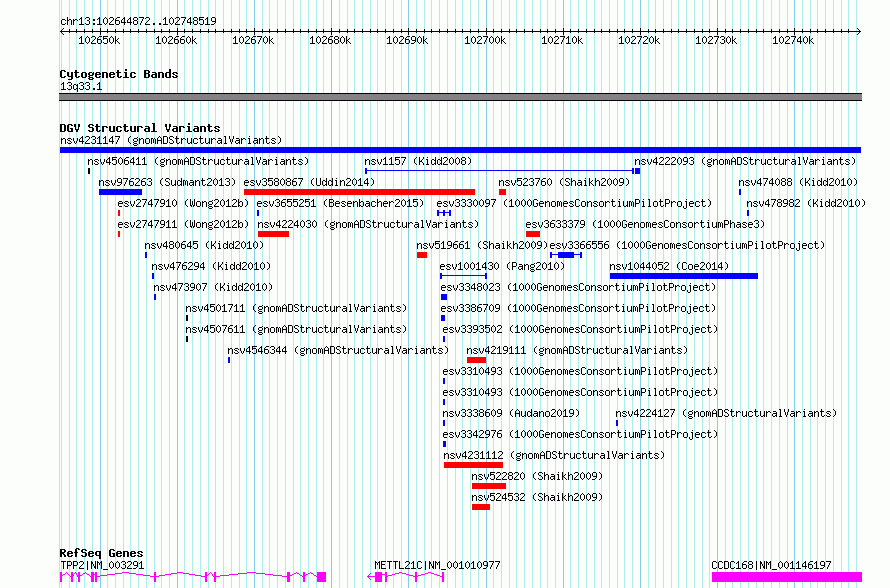Open the nsv976263 (Sudmant2013) variant

(167, 182)
